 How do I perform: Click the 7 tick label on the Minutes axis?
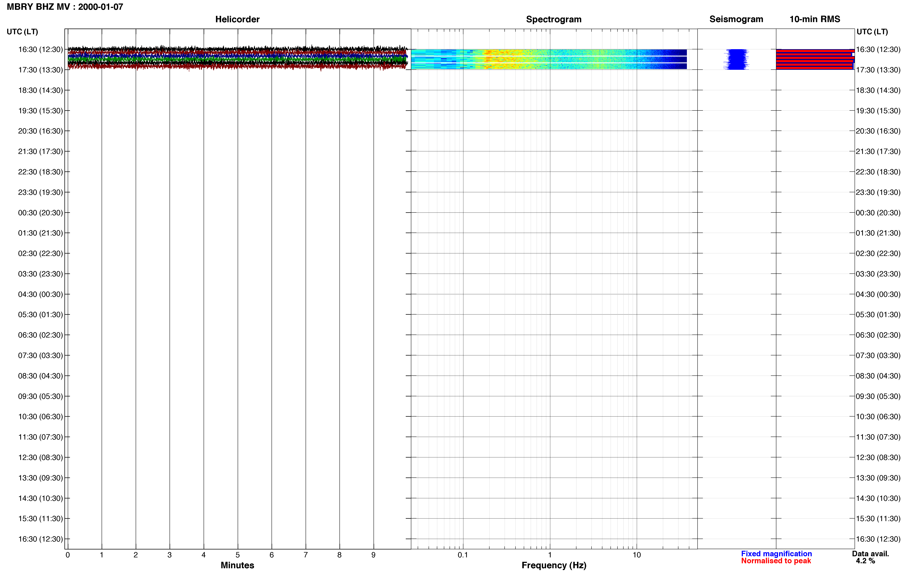click(x=306, y=555)
